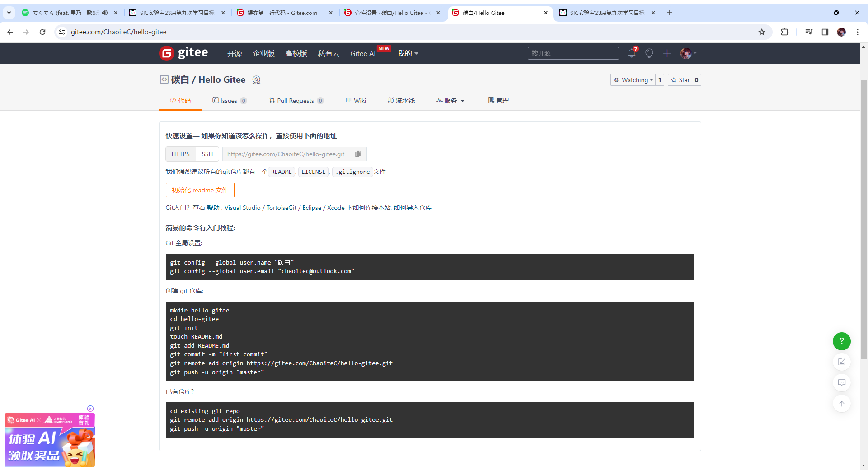
Task: Star the Hello Gitee repository
Action: point(680,80)
